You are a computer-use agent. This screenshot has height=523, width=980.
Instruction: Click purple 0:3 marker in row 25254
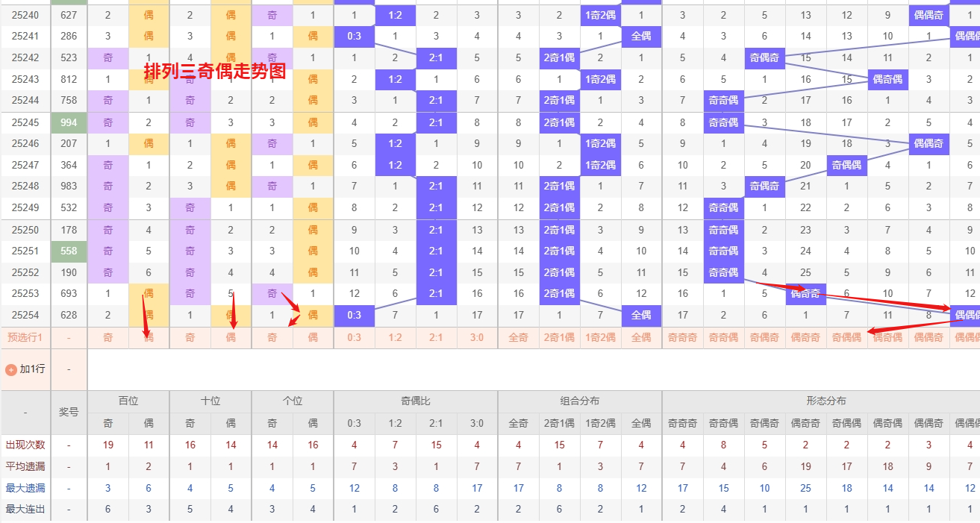pyautogui.click(x=355, y=315)
